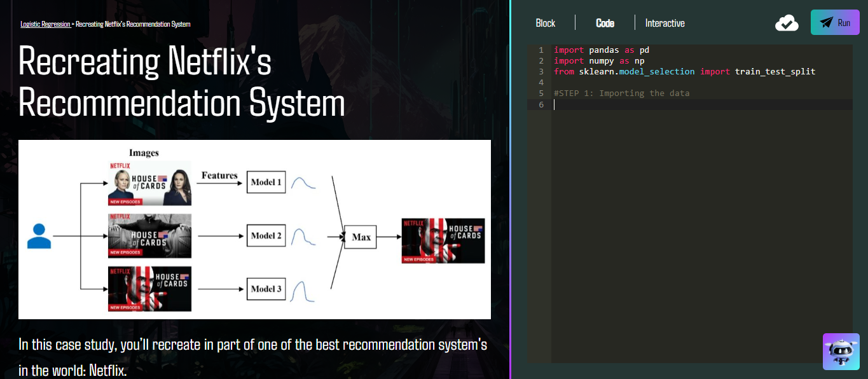
Task: Click the 'In this case study' paragraph
Action: pos(253,357)
